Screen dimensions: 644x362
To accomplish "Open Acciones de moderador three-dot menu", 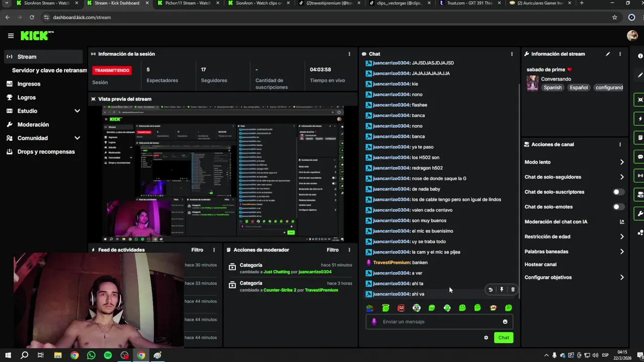I will pos(349,250).
